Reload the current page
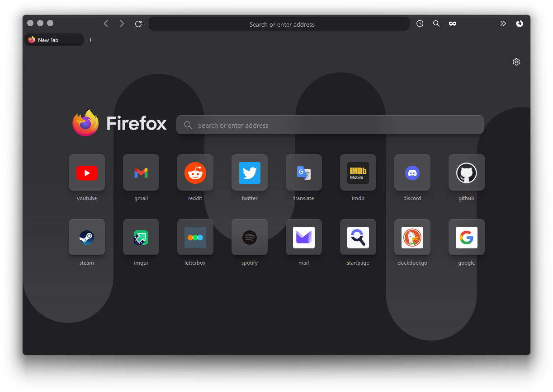The width and height of the screenshot is (553, 392). coord(138,24)
